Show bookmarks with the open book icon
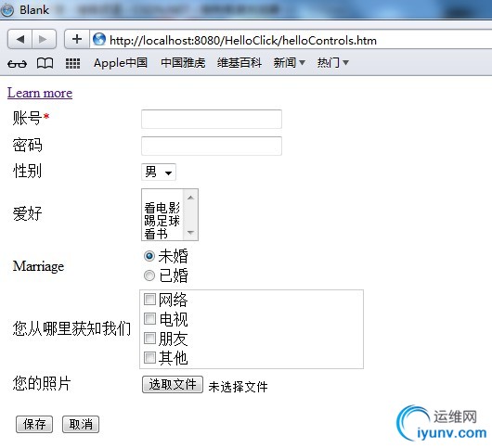Viewport: 492px width, 448px height. (45, 63)
